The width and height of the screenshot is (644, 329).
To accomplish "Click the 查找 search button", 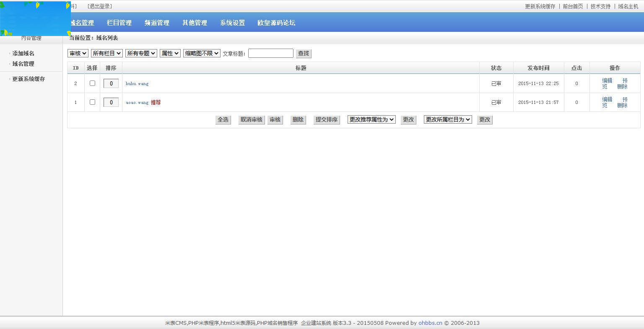I will coord(303,53).
